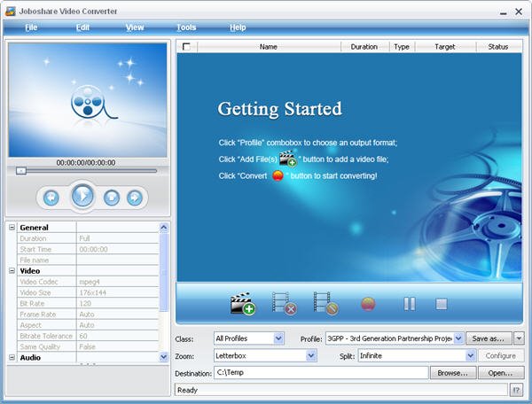This screenshot has width=532, height=404.
Task: Open the File menu
Action: coord(32,27)
